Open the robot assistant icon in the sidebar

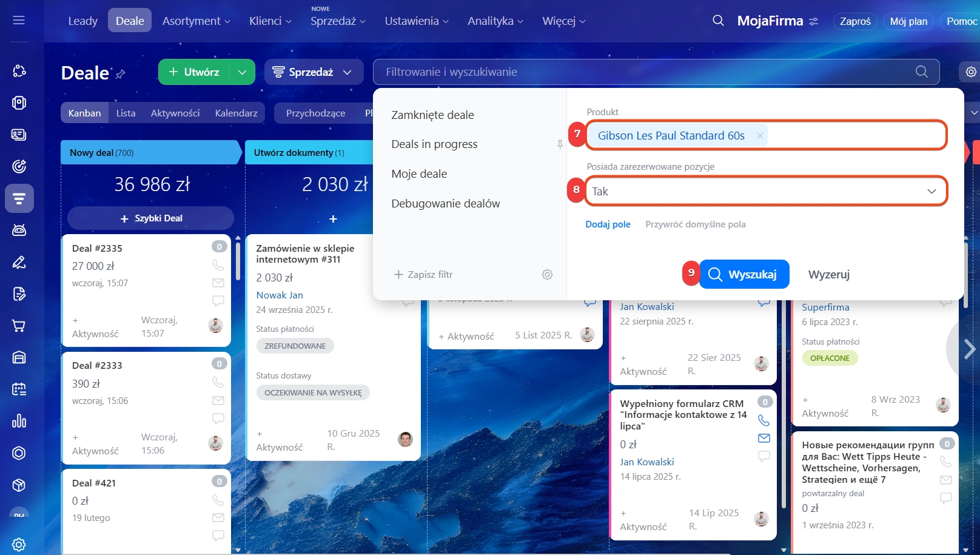(x=19, y=230)
